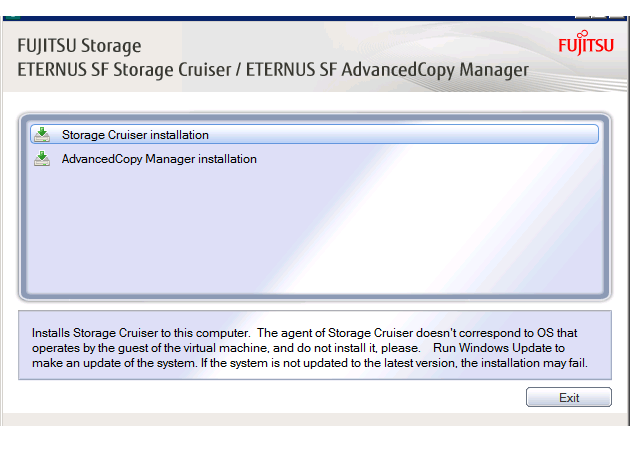Click the gray status strip below Exit
The image size is (630, 453).
tap(315, 419)
